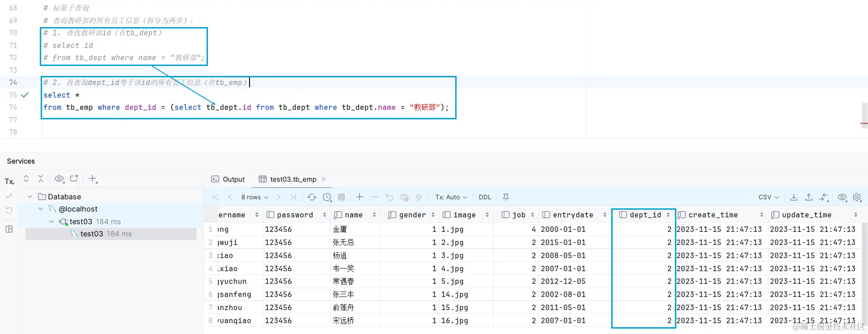The height and width of the screenshot is (334, 868).
Task: Click the Delete Row minus icon
Action: [x=374, y=197]
